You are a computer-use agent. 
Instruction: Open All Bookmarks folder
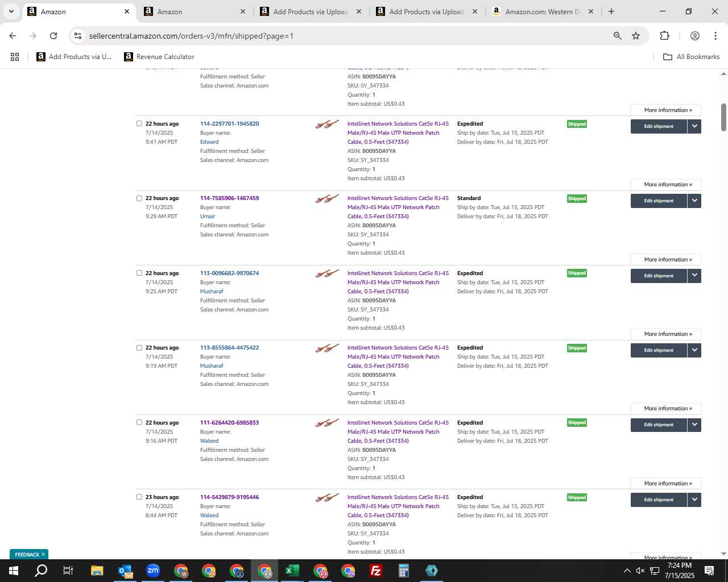(x=691, y=57)
